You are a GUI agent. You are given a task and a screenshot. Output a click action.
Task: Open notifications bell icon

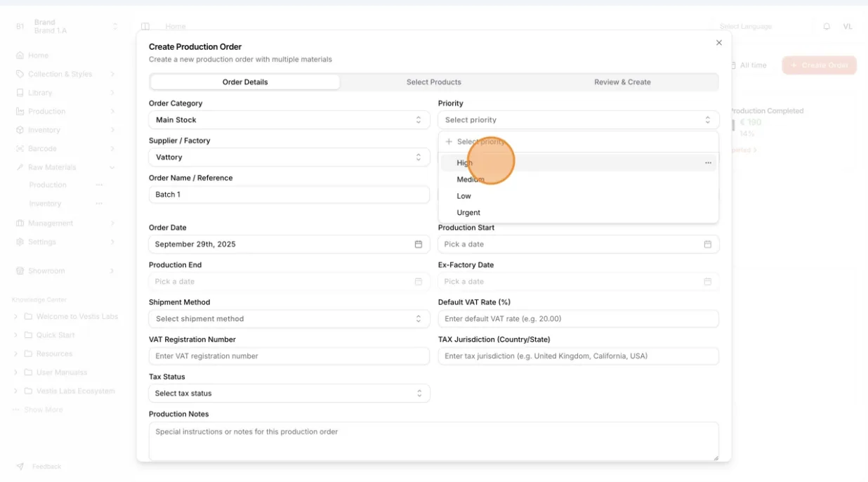pyautogui.click(x=827, y=27)
